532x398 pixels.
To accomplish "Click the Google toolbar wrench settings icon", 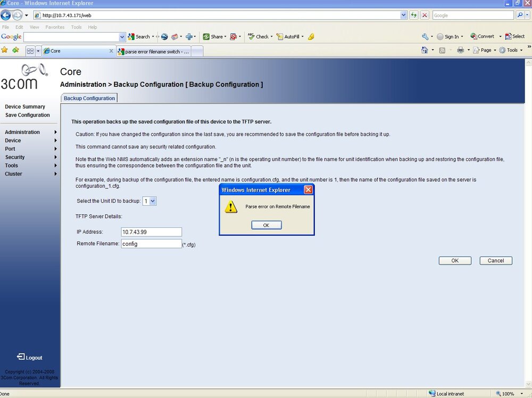I will point(425,37).
